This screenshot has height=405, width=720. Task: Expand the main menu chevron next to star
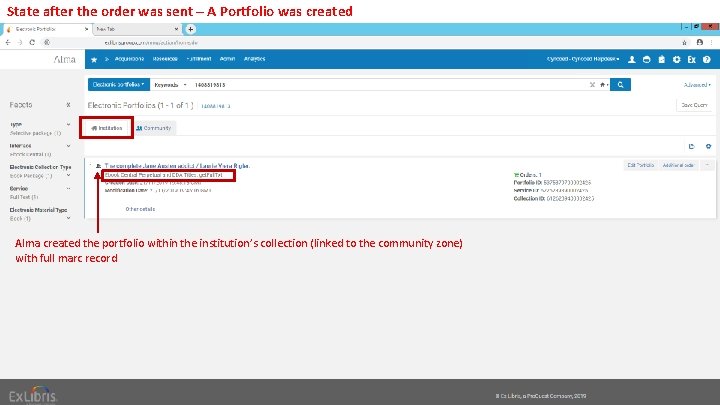107,59
